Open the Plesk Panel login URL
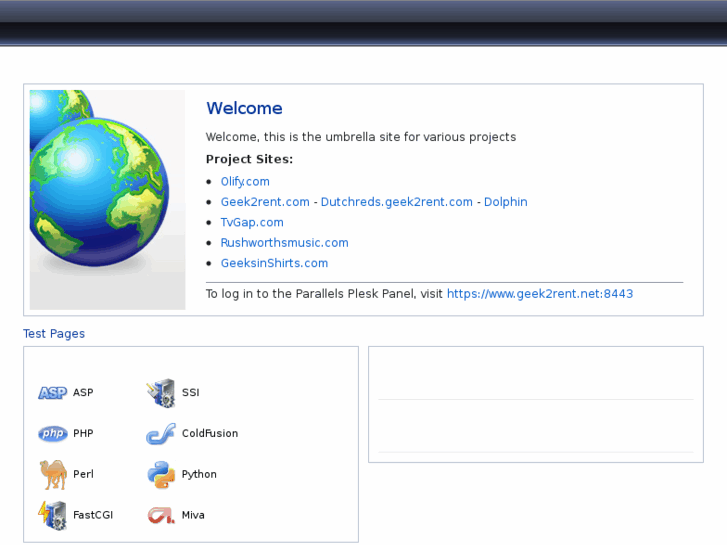 click(x=539, y=294)
